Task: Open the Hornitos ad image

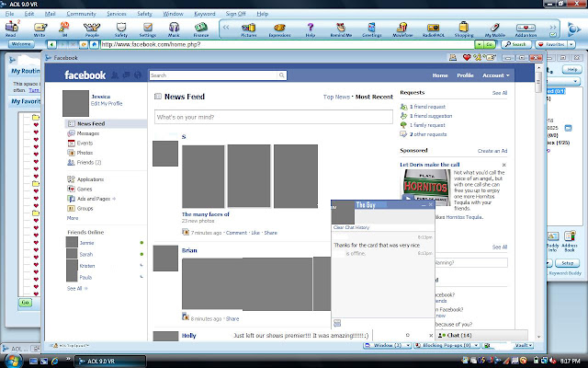Action: 426,187
